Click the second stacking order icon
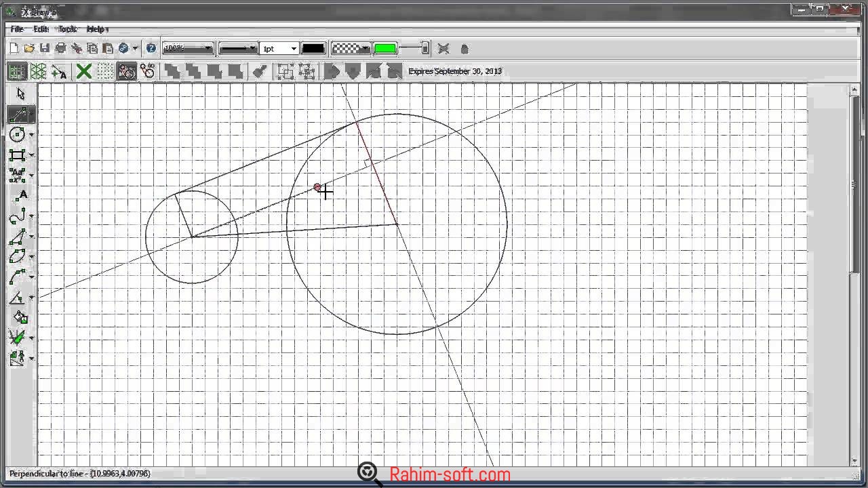Viewport: 868px width, 488px height. point(193,71)
